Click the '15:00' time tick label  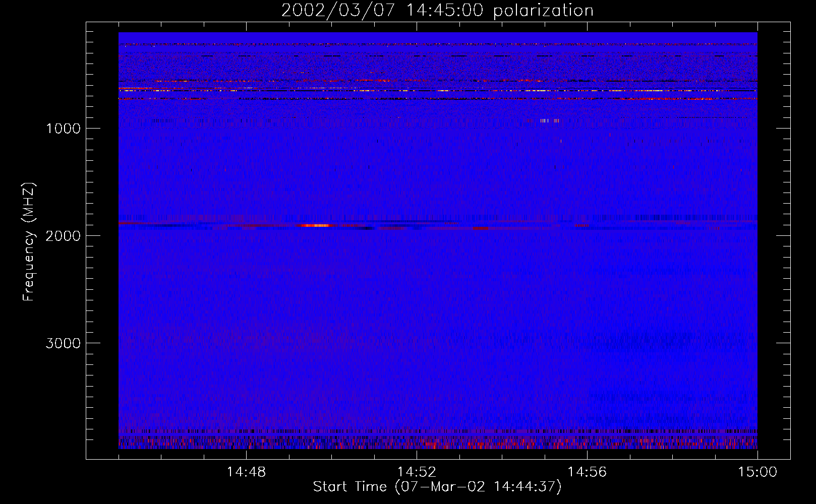(757, 472)
